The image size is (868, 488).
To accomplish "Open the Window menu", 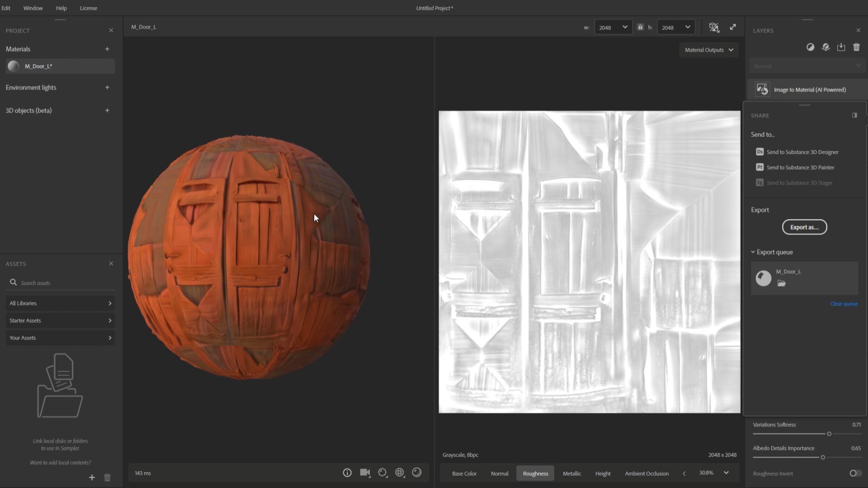I will click(x=33, y=8).
